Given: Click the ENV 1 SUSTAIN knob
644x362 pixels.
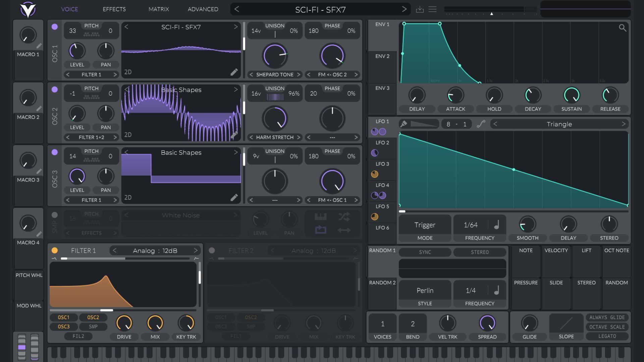Looking at the screenshot, I should coord(572,95).
